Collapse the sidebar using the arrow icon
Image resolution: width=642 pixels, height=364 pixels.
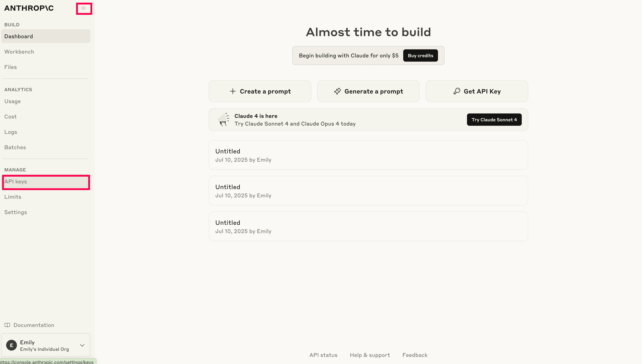tap(84, 8)
